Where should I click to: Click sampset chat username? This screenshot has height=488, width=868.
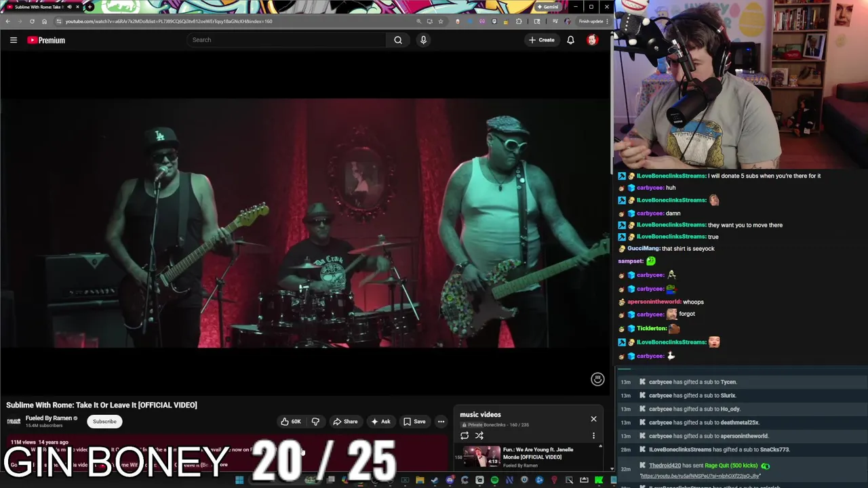631,262
